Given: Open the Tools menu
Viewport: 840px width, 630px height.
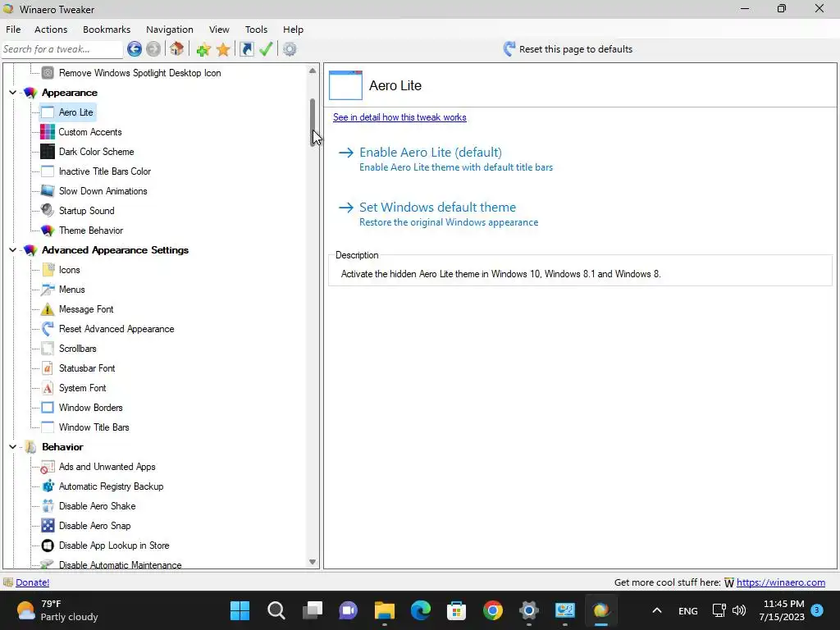Looking at the screenshot, I should (x=256, y=30).
